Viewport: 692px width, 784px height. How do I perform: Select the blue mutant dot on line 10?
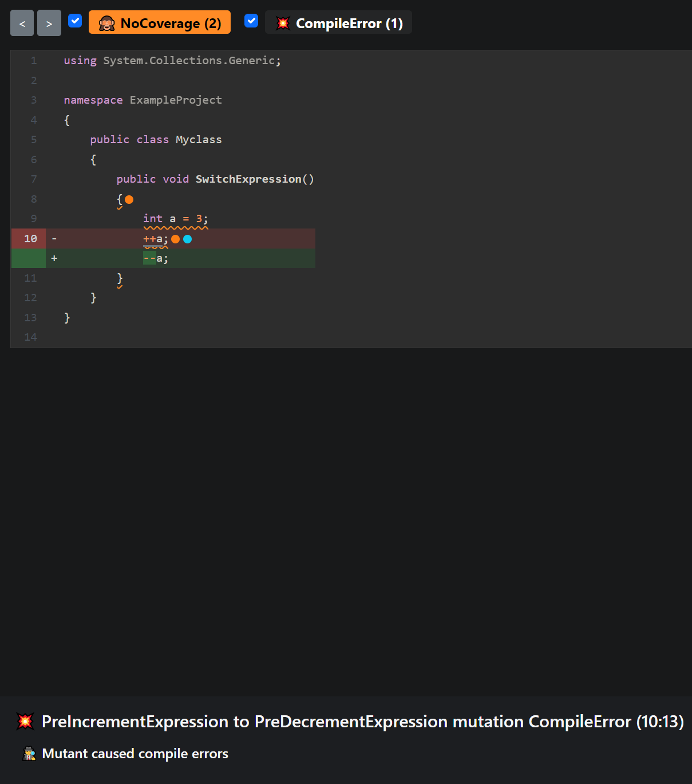(187, 239)
